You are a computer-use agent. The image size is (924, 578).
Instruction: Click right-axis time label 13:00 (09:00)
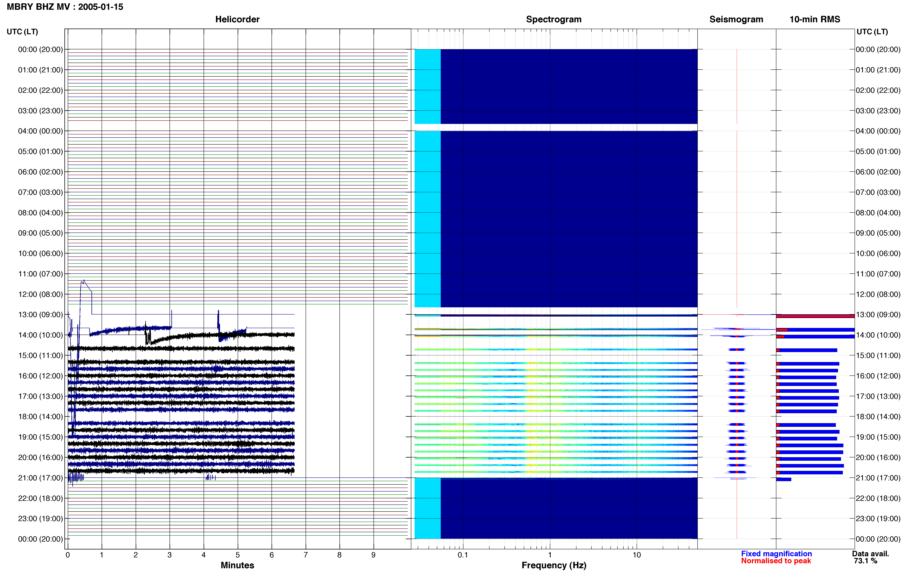click(878, 315)
